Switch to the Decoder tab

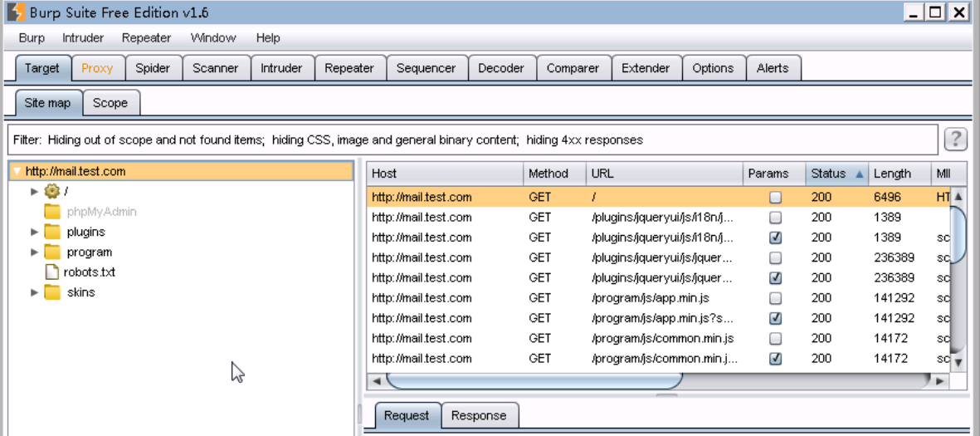[x=501, y=68]
